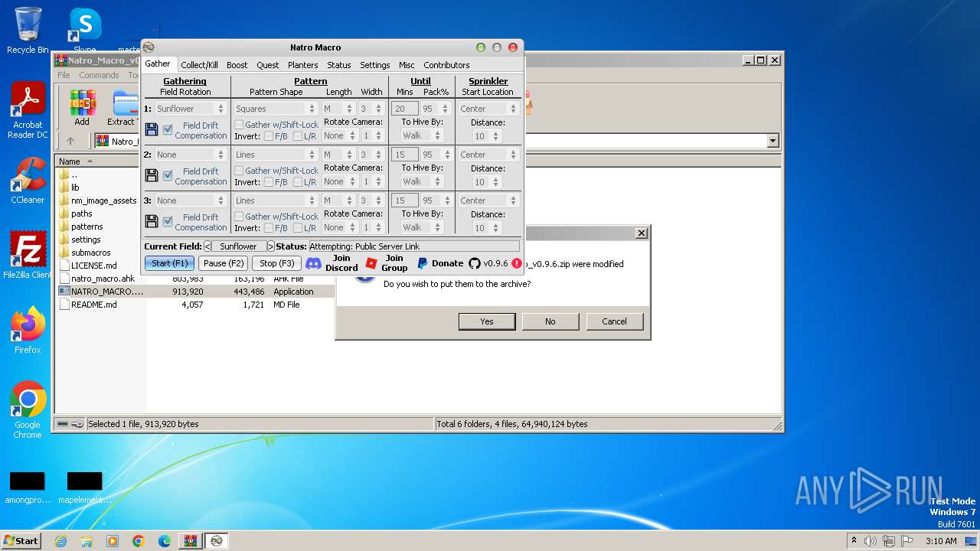The width and height of the screenshot is (980, 551).
Task: Switch to the Collect/Kill tab
Action: [x=199, y=65]
